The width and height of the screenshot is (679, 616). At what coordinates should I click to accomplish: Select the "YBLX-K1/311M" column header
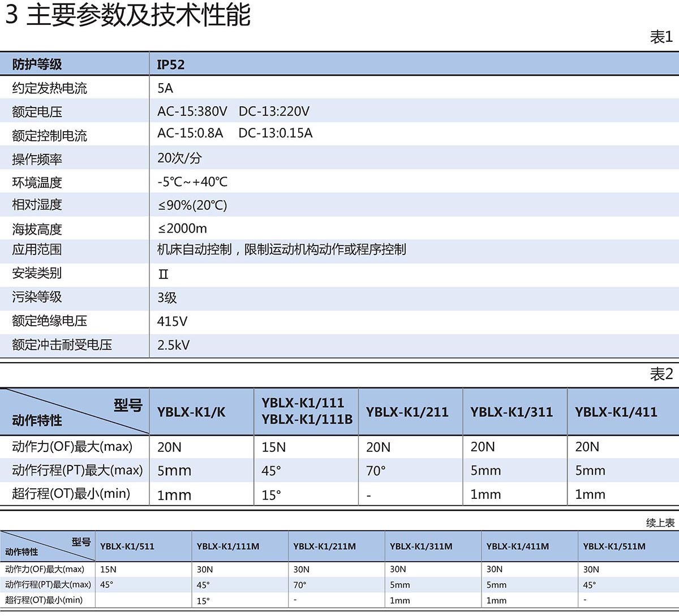click(421, 546)
